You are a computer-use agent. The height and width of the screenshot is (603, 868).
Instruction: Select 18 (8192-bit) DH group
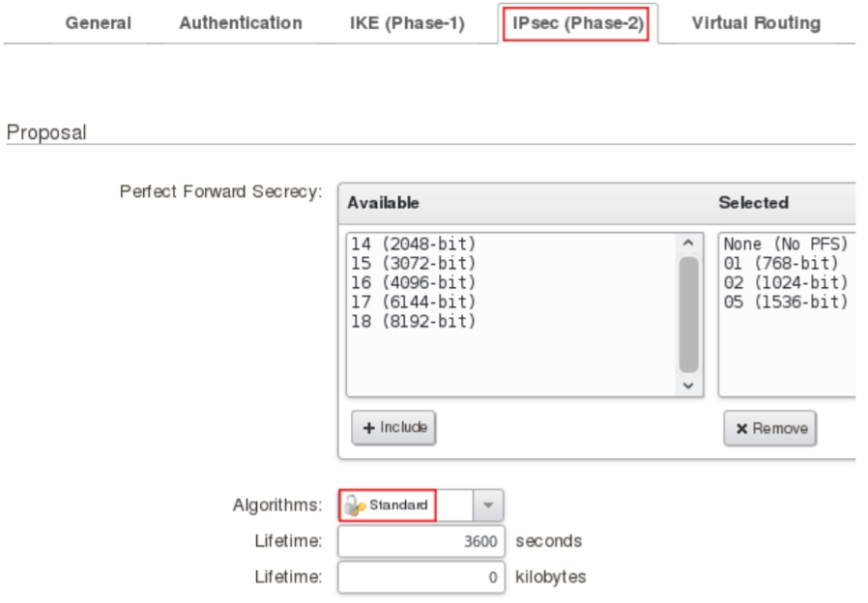(x=414, y=321)
